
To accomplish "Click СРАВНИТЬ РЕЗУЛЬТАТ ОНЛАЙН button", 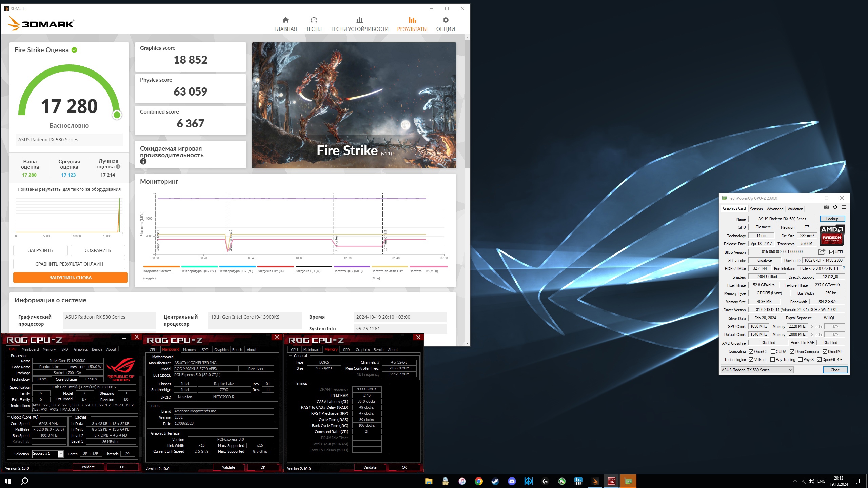I will tap(69, 264).
